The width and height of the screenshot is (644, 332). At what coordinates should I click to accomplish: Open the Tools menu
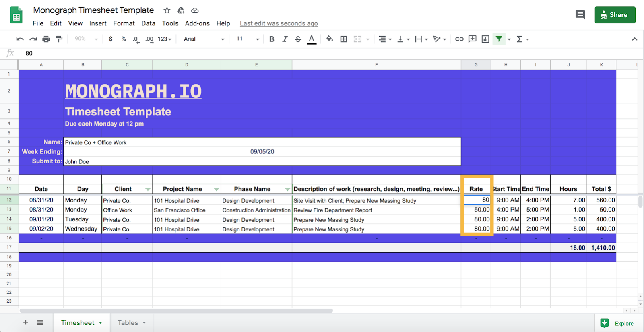click(170, 23)
